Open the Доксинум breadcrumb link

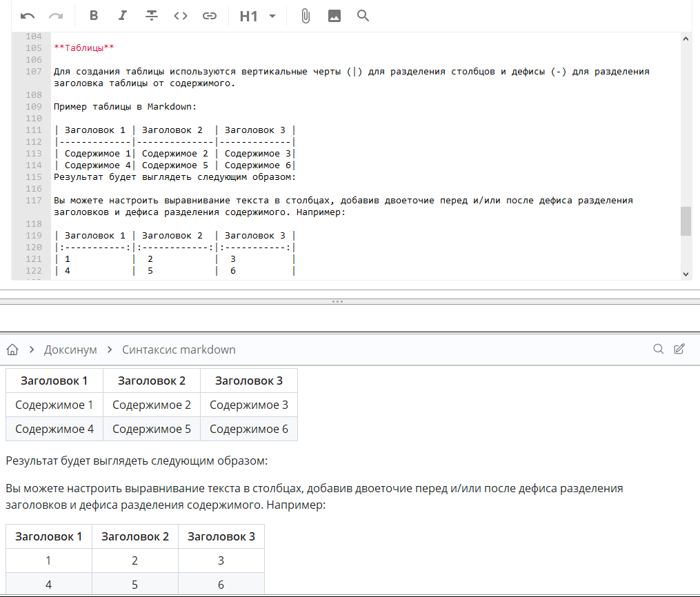point(70,350)
